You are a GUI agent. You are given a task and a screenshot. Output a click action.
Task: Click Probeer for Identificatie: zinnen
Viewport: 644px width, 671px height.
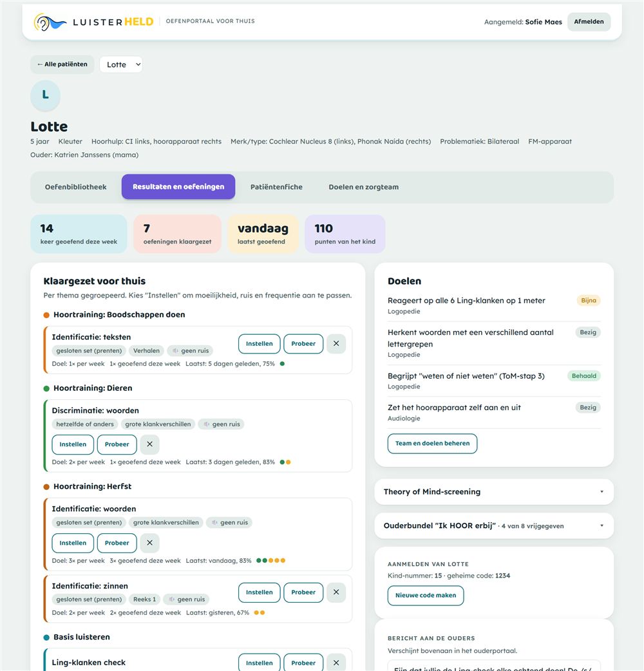coord(303,592)
